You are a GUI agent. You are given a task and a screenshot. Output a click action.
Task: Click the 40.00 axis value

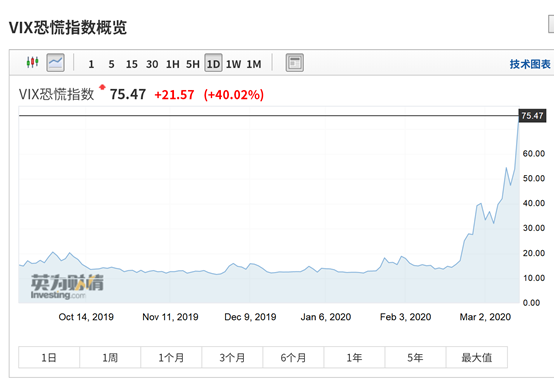[534, 203]
